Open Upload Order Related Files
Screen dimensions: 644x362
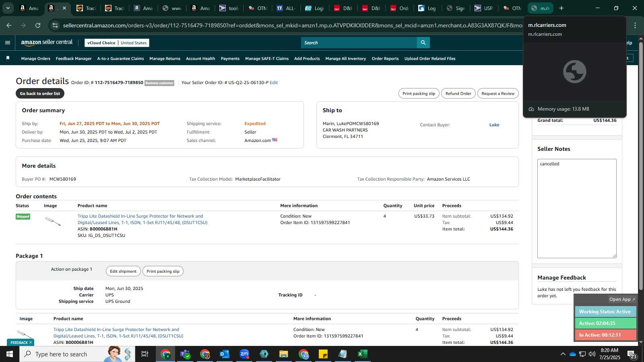(430, 59)
